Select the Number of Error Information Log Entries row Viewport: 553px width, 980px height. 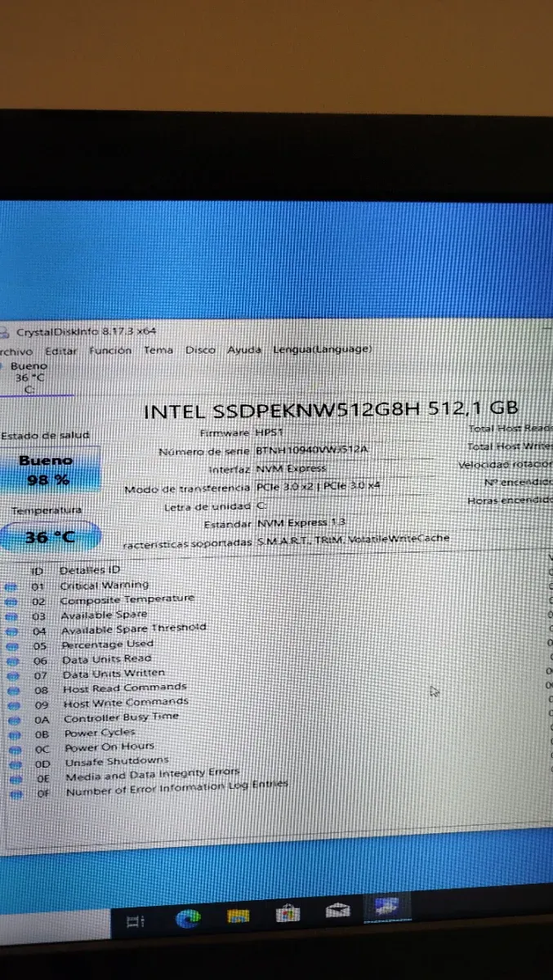tap(177, 789)
